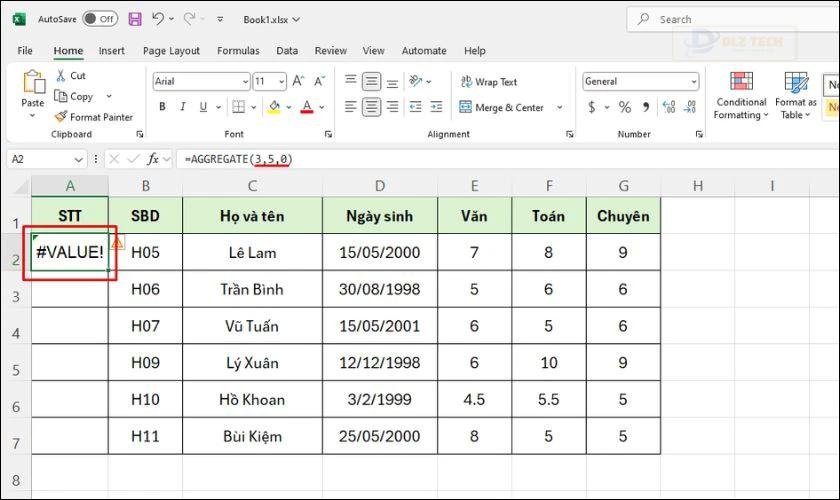Click Align Right icon
Image resolution: width=840 pixels, height=500 pixels.
coord(392,107)
